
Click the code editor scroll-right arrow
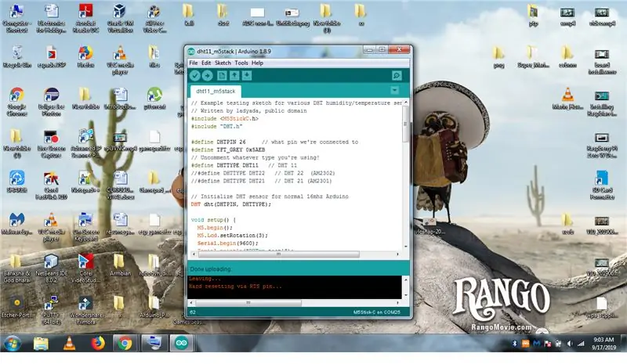click(x=397, y=254)
